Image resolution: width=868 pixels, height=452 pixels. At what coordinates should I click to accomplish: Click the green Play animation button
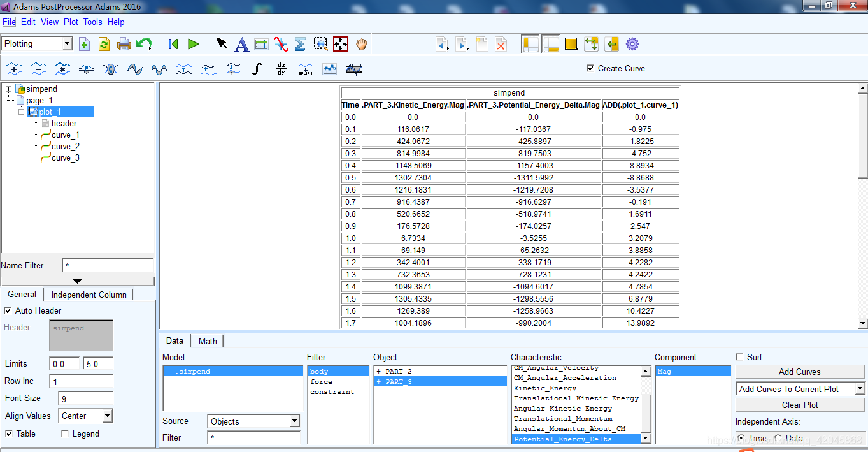tap(193, 44)
